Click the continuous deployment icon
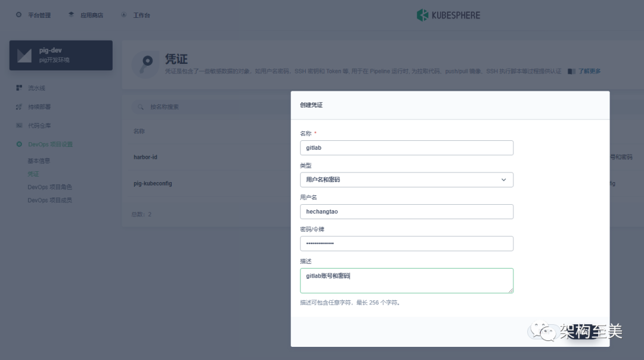The width and height of the screenshot is (644, 360). pyautogui.click(x=19, y=107)
